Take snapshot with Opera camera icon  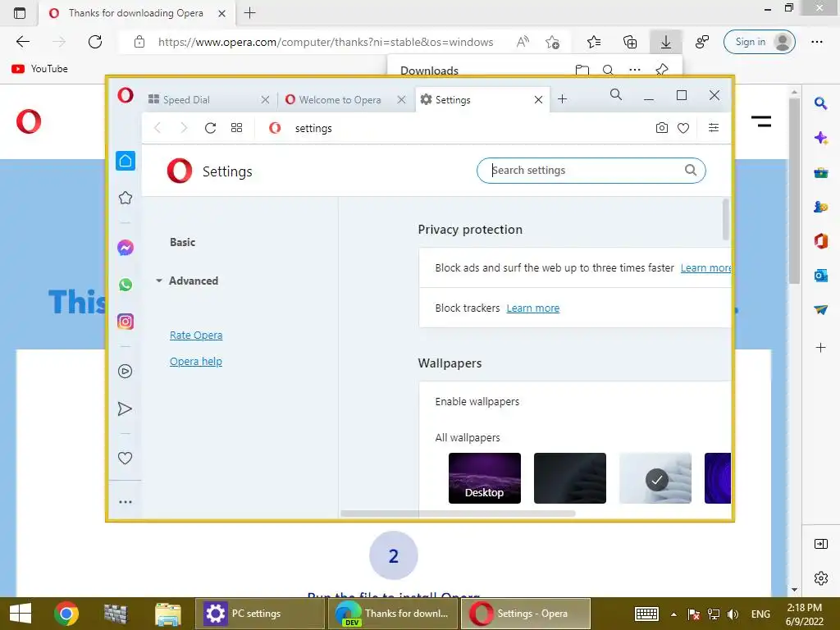(x=662, y=127)
